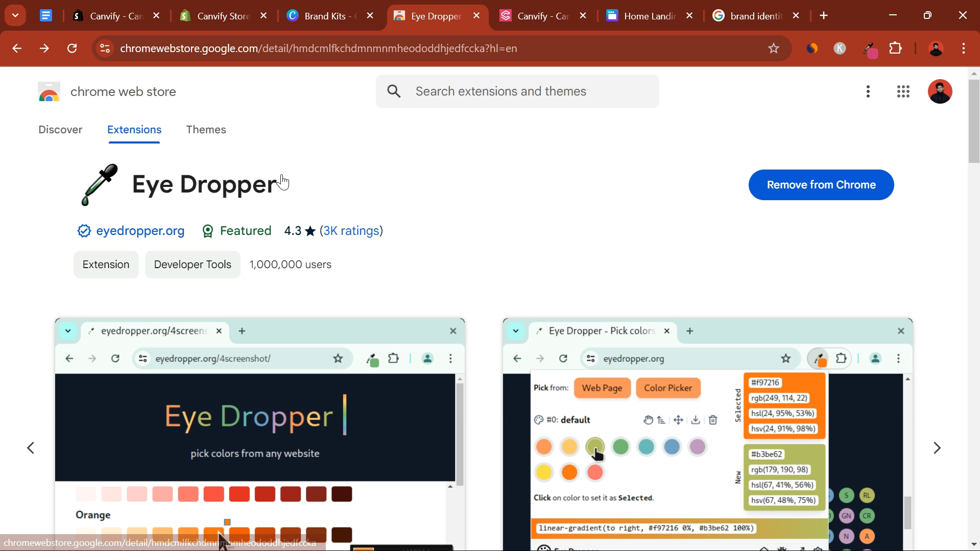Open the 3K ratings link
Image resolution: width=980 pixels, height=551 pixels.
[351, 231]
